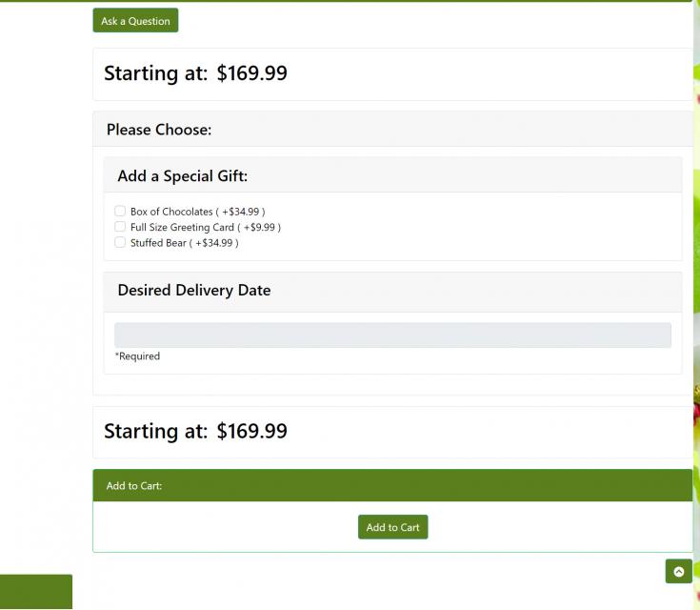The image size is (700, 610).
Task: Click the Ask a Question button
Action: (135, 21)
